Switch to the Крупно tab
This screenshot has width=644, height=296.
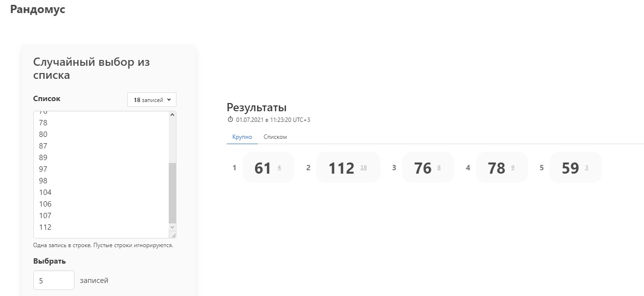coord(242,137)
